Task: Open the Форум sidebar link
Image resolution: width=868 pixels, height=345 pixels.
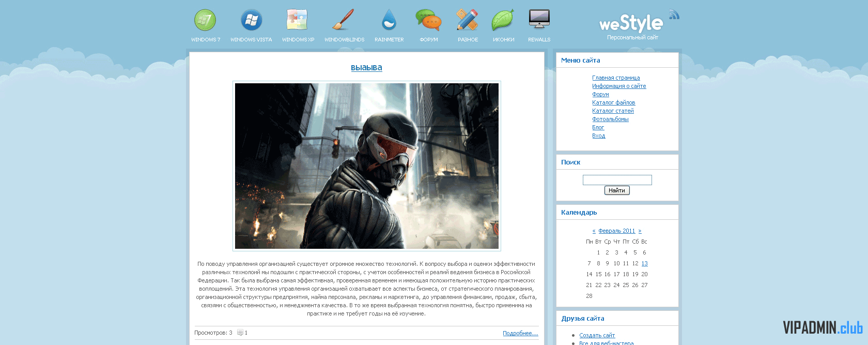Action: (x=600, y=94)
